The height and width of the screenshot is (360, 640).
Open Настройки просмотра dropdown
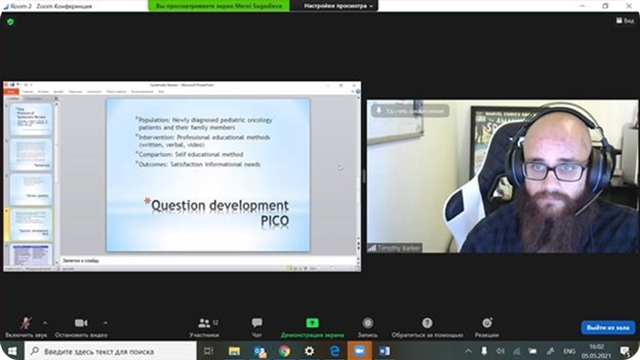click(338, 6)
